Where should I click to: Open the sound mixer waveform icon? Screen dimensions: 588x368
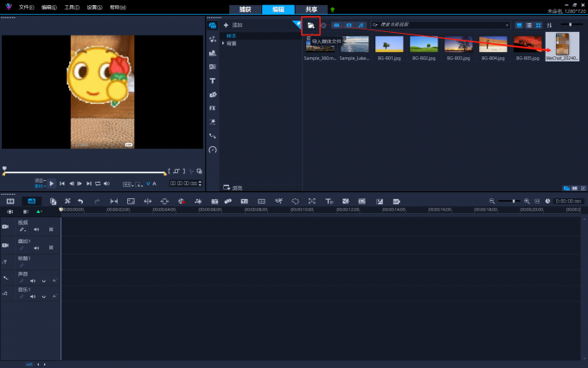click(198, 201)
